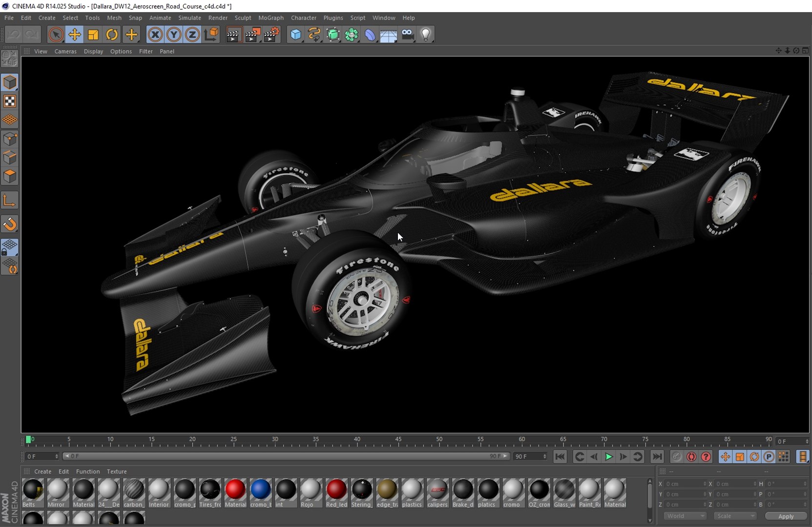
Task: Click Record Active Objects key button
Action: 677,457
